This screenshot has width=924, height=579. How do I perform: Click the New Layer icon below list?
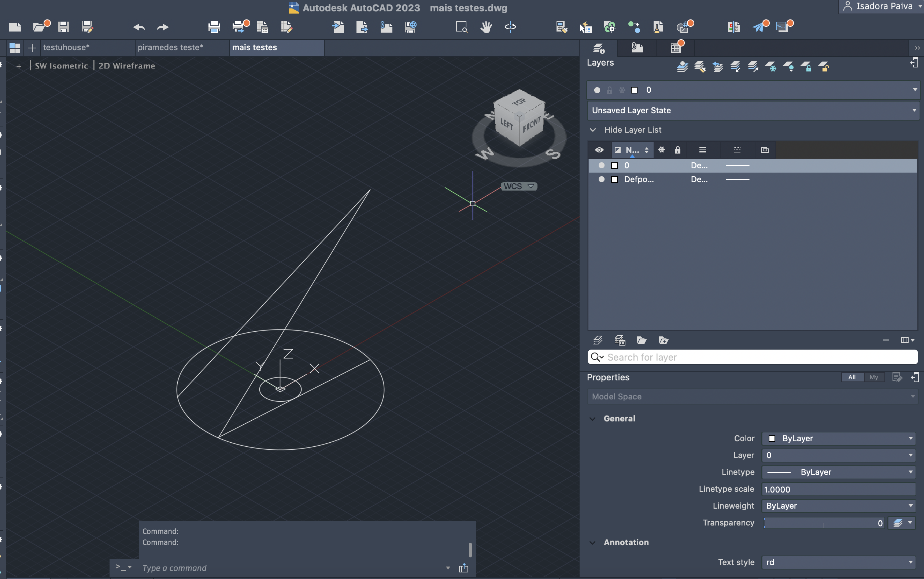(598, 340)
